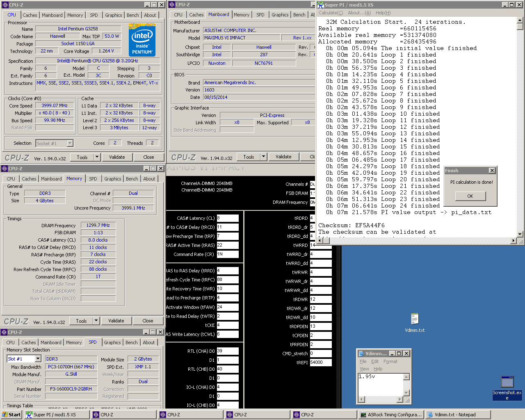
Task: Expand the Socket #1 selection dropdown
Action: pyautogui.click(x=70, y=143)
